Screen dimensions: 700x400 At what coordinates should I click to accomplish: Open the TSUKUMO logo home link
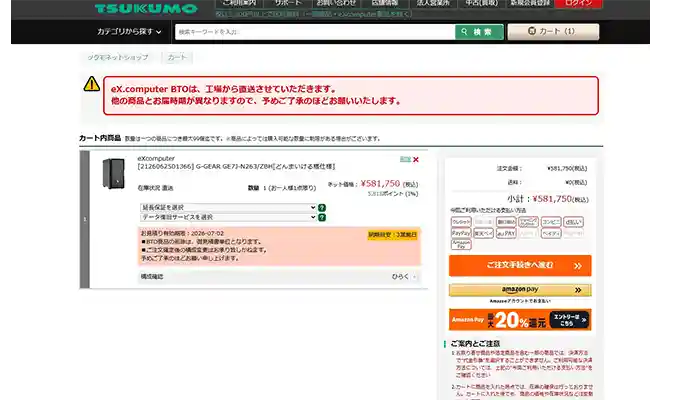(x=146, y=8)
